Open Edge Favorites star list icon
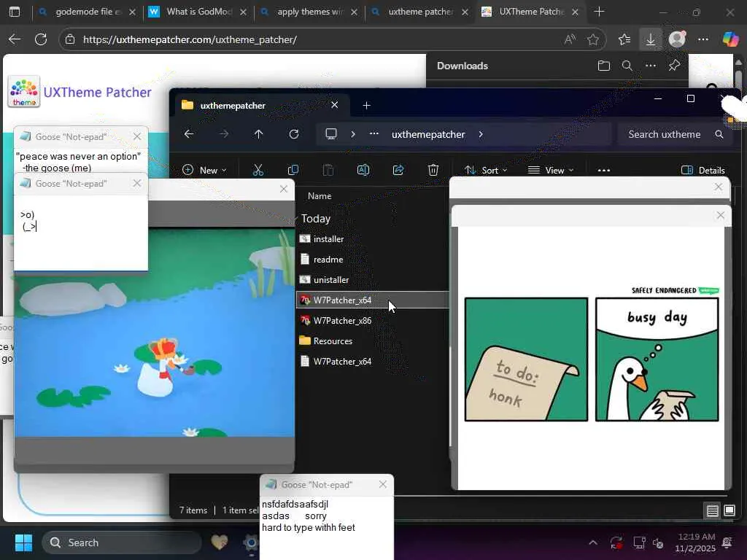 coord(624,39)
